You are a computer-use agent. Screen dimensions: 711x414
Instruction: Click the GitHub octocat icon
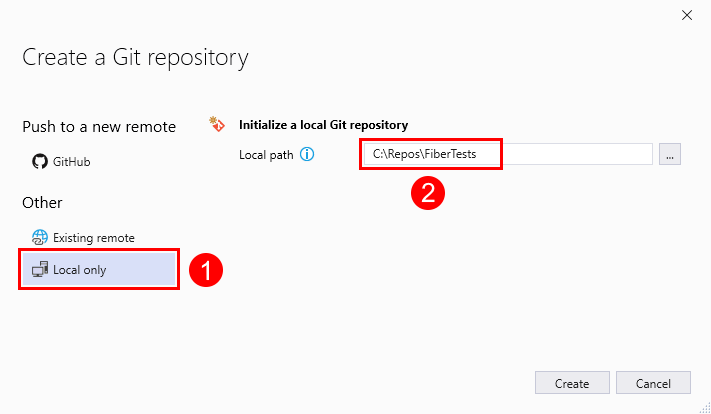click(40, 161)
